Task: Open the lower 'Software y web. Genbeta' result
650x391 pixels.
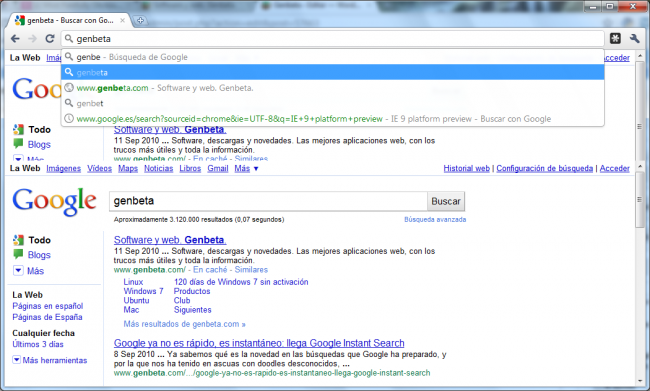Action: coord(170,240)
